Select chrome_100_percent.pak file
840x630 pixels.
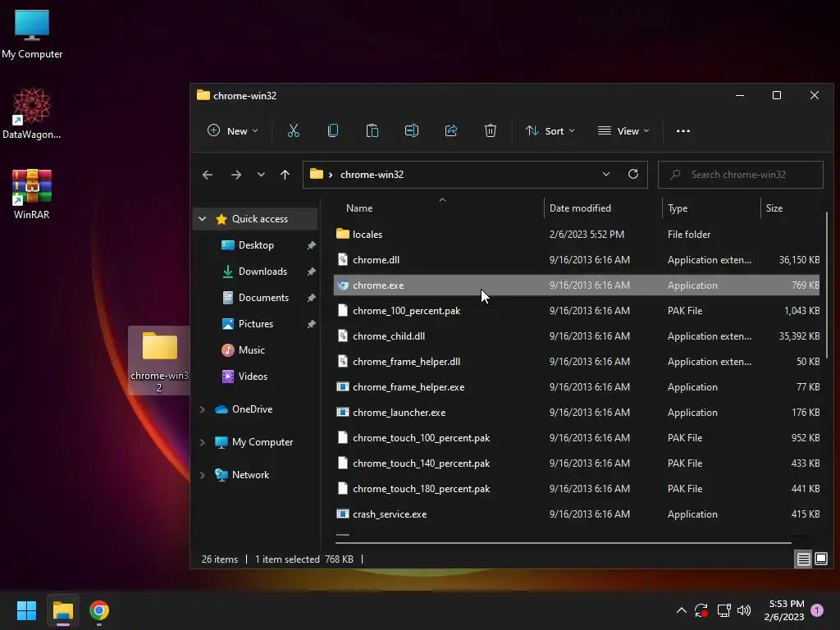[576, 311]
